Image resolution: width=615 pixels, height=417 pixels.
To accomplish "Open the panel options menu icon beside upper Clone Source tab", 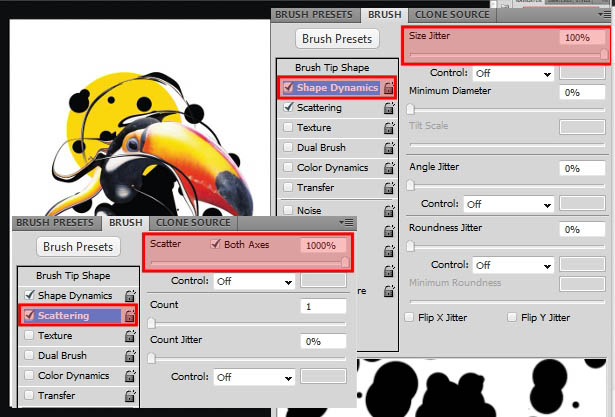I will [x=606, y=15].
